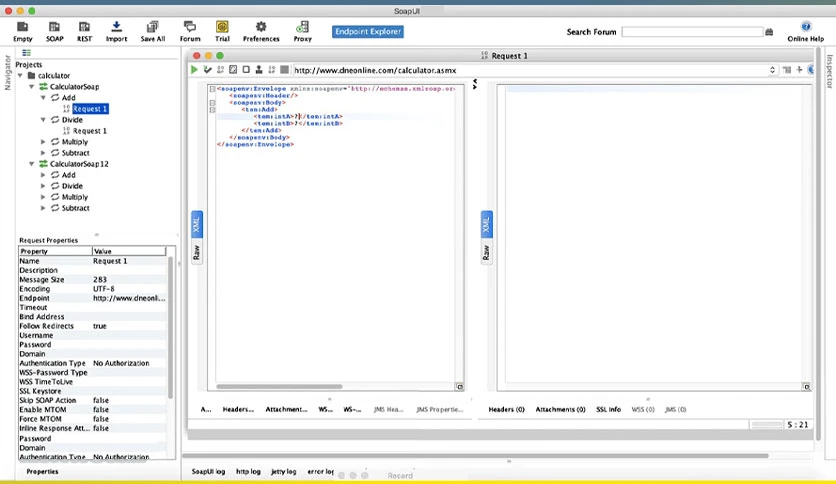The image size is (836, 484).
Task: Click Save All in toolbar
Action: (x=152, y=31)
